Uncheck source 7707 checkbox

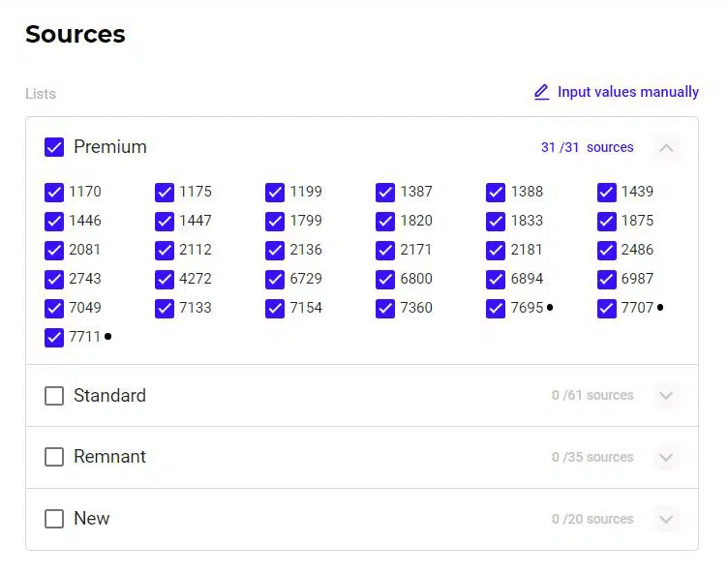tap(606, 308)
